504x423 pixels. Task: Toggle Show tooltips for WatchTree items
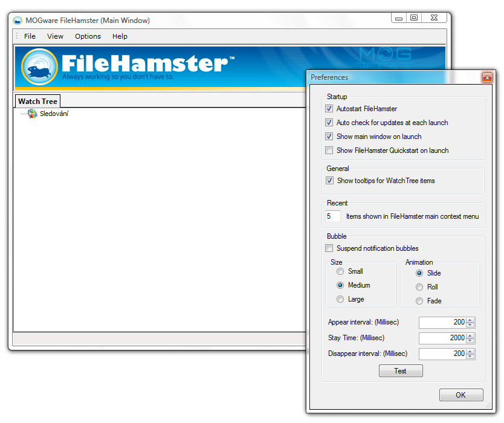pos(329,180)
